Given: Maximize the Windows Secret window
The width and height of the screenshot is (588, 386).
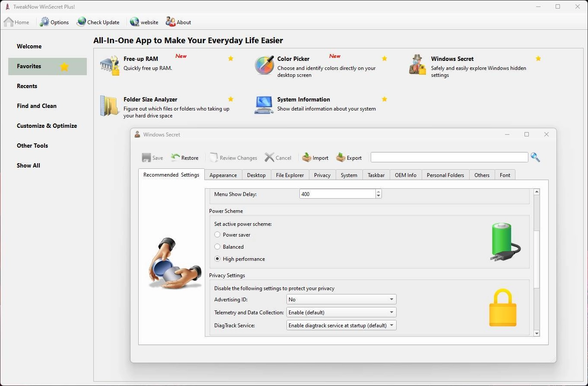Looking at the screenshot, I should pos(527,134).
